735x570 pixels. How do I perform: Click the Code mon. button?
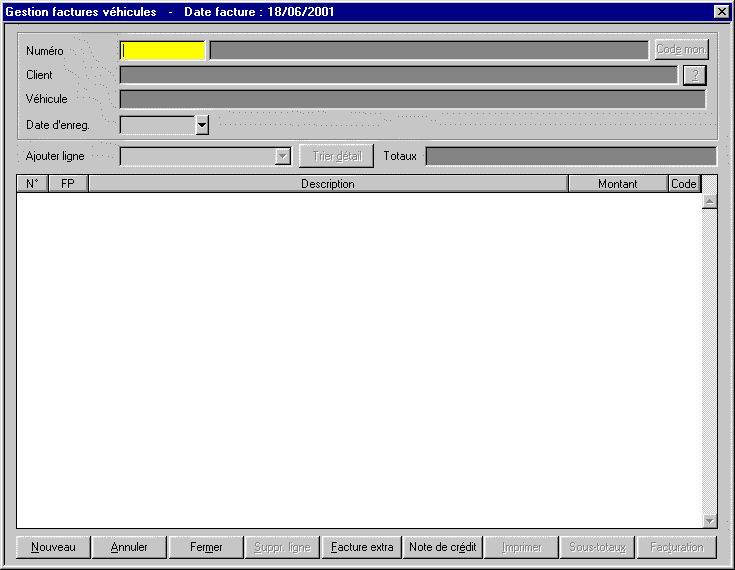point(682,49)
